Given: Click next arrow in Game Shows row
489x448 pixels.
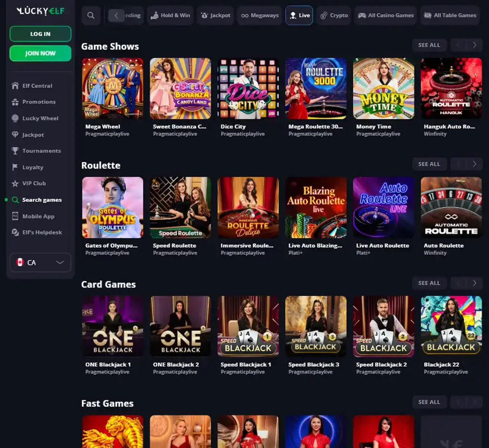Looking at the screenshot, I should pyautogui.click(x=474, y=45).
